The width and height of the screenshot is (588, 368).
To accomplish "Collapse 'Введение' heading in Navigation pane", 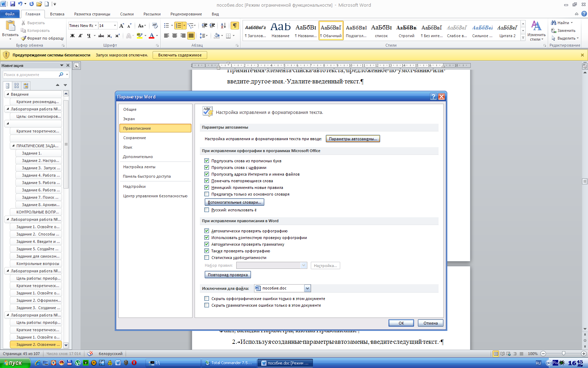I will pos(8,94).
